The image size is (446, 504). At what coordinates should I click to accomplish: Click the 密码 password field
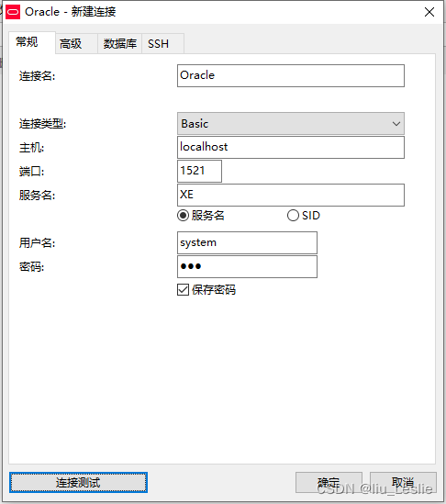coord(247,266)
